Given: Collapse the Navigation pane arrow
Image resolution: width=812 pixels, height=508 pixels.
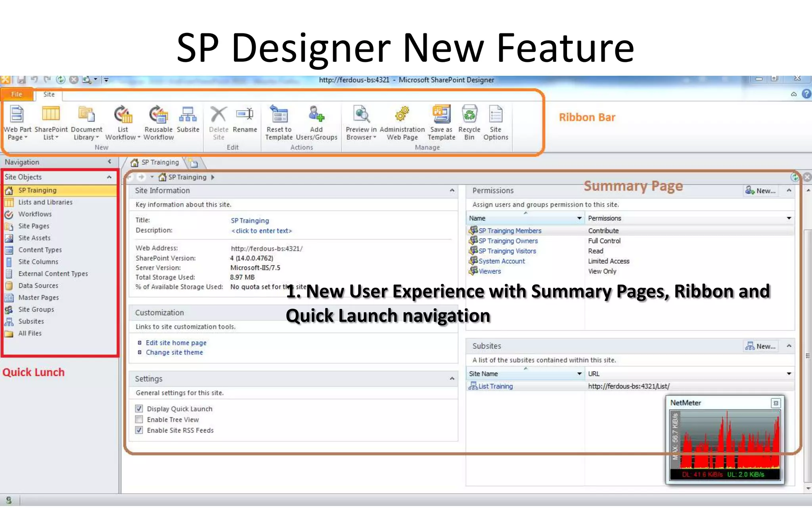Looking at the screenshot, I should click(x=109, y=162).
